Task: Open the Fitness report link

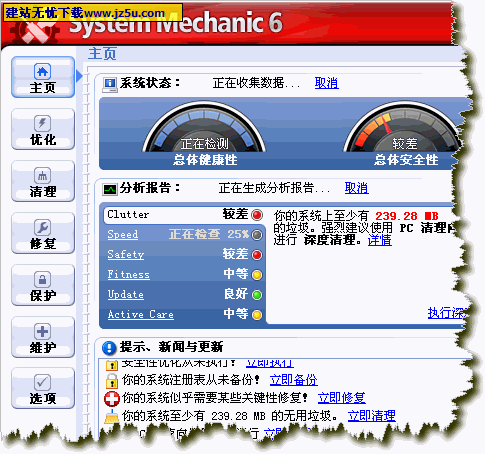Action: pyautogui.click(x=129, y=275)
